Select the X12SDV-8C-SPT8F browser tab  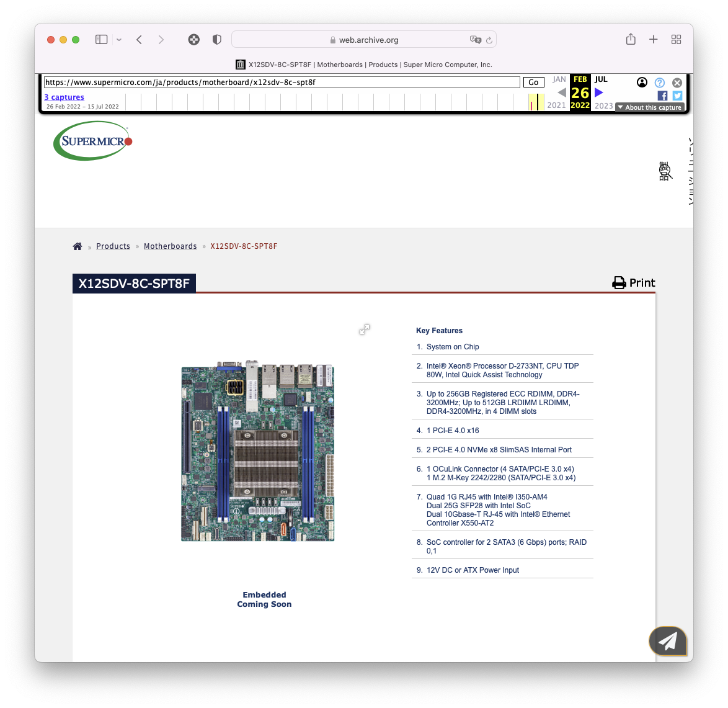(364, 65)
